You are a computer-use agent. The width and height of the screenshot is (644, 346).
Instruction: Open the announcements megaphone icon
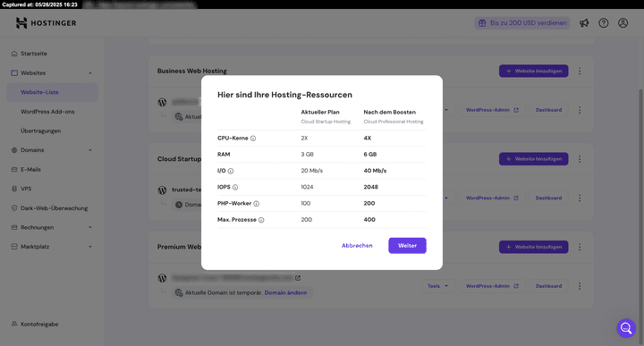coord(584,23)
